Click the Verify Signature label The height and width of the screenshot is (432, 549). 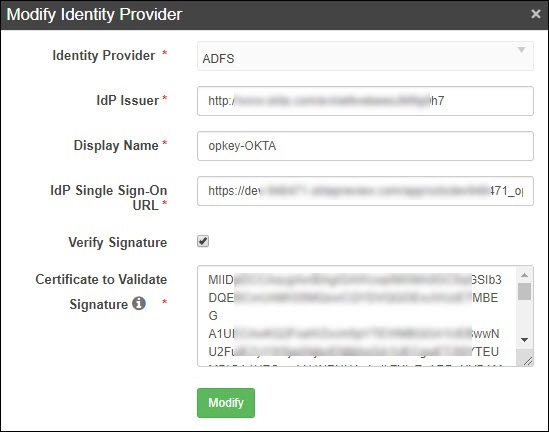118,242
